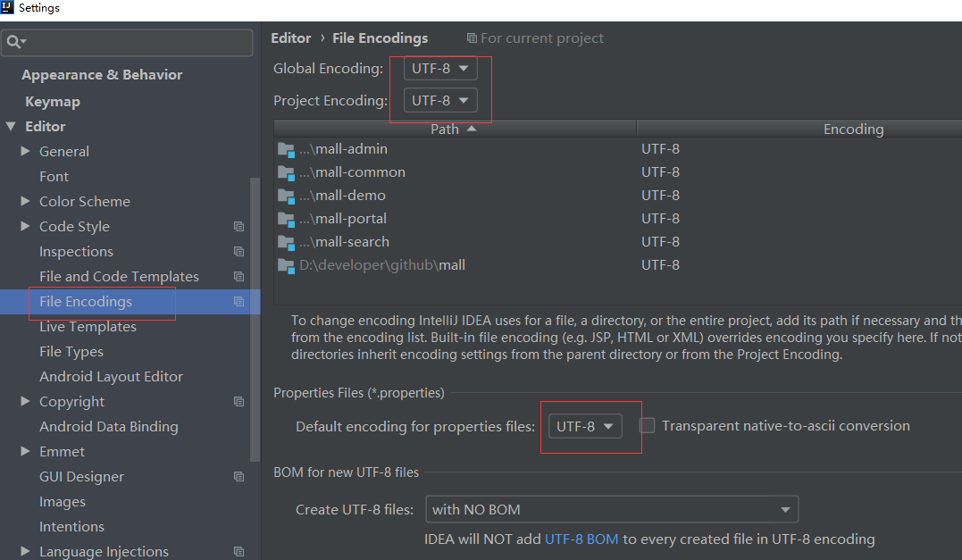Open the Create UTF-8 files BOM dropdown
This screenshot has height=560, width=962.
(x=612, y=510)
